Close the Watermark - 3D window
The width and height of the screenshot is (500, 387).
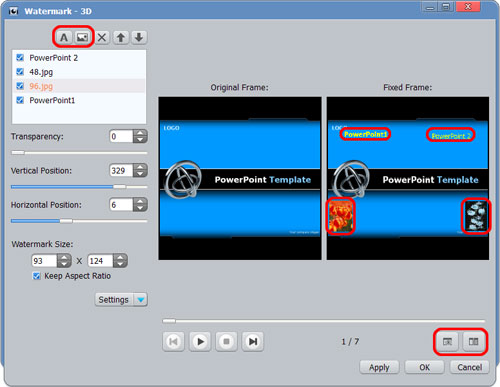pyautogui.click(x=468, y=7)
